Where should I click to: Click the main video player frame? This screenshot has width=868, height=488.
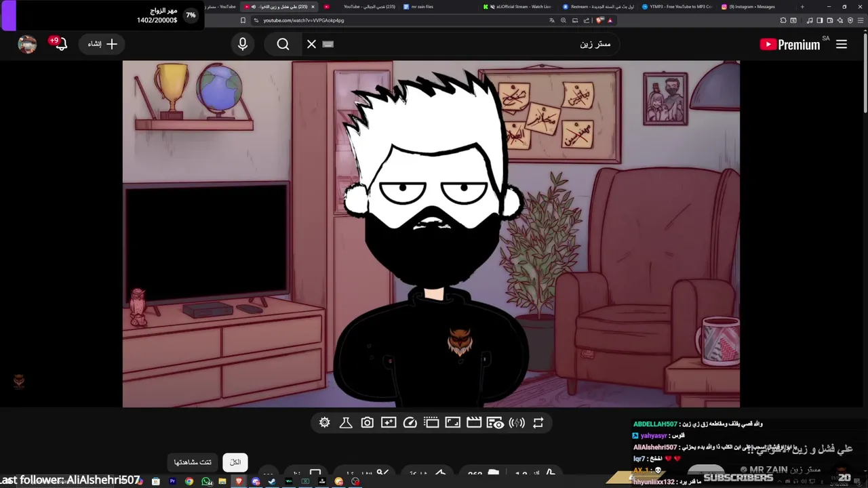pos(431,234)
